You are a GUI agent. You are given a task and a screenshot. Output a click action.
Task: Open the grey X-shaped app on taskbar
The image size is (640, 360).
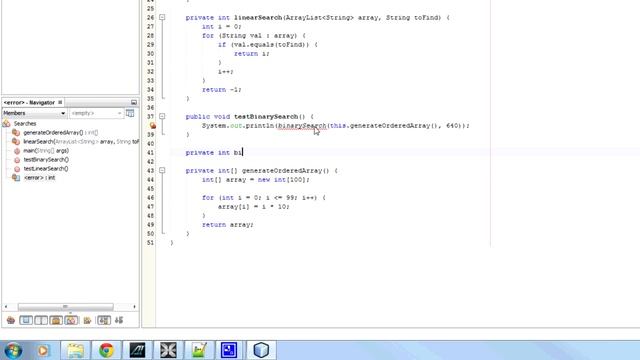pyautogui.click(x=168, y=350)
